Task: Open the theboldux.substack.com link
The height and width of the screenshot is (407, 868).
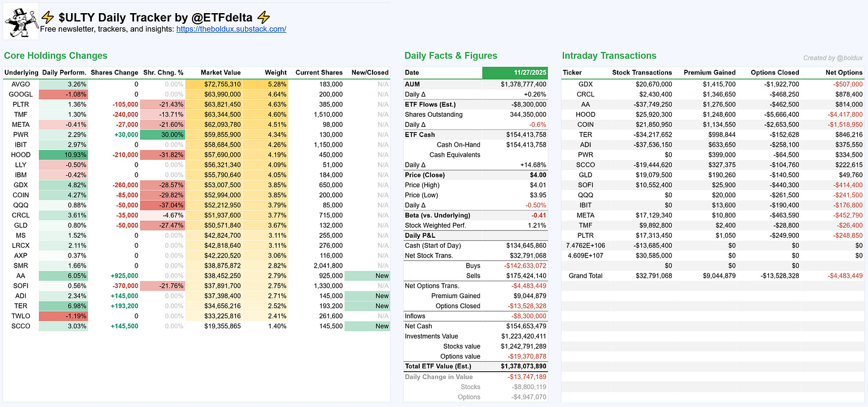Action: [231, 29]
